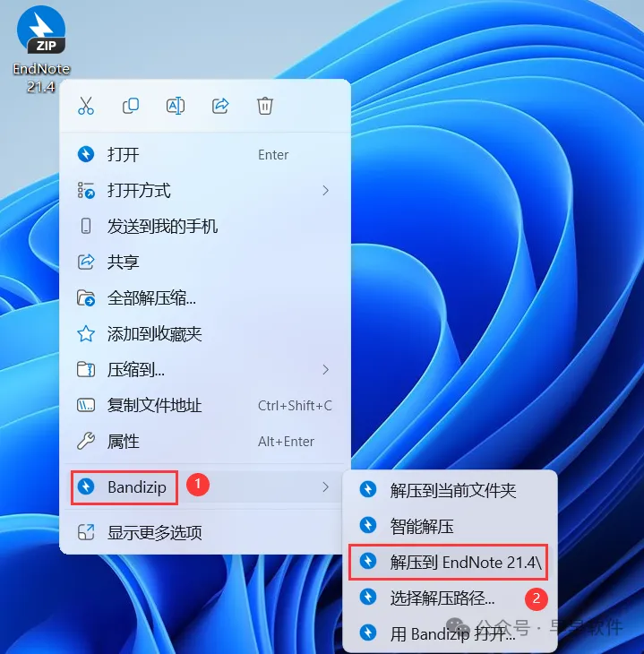Click the Copy icon in context menu
Screen dimensions: 644x654
(131, 106)
